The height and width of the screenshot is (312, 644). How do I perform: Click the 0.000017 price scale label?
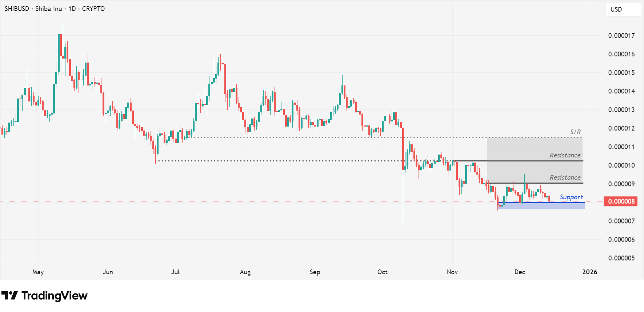(x=621, y=36)
